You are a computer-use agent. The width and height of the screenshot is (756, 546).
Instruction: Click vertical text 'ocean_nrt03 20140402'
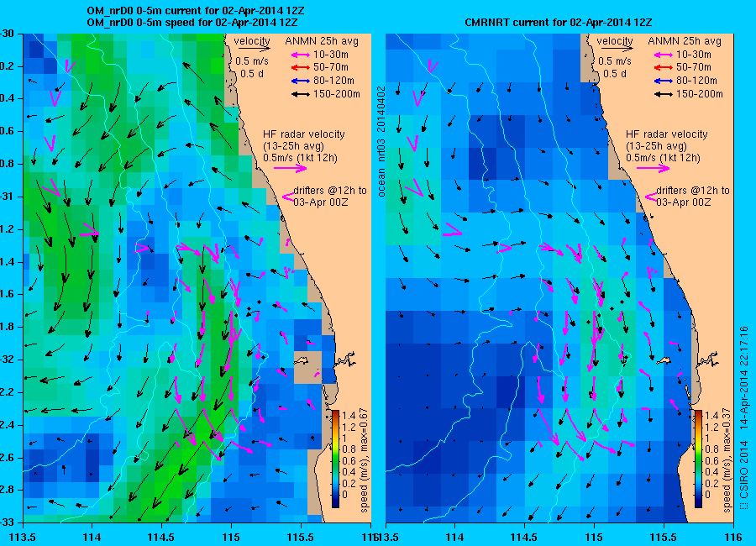(381, 141)
